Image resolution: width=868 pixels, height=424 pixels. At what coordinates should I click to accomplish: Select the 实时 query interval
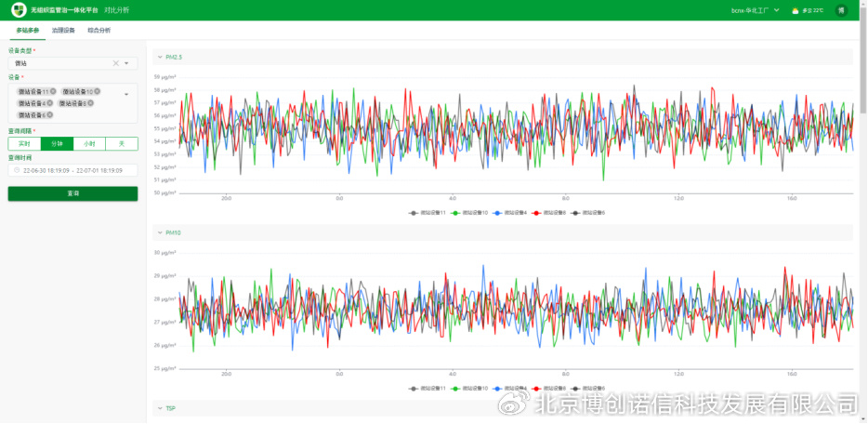[24, 144]
